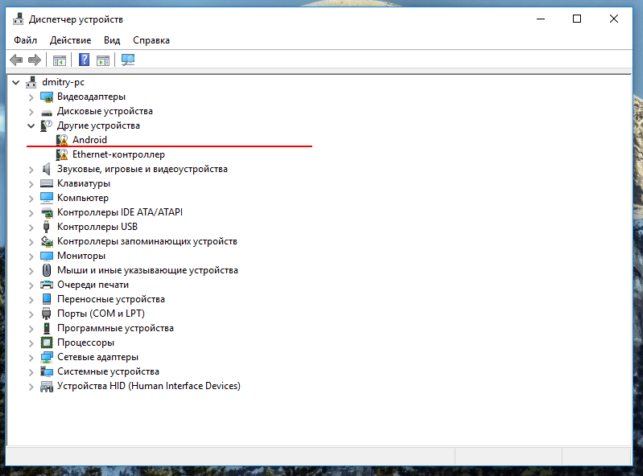Scan for hardware changes monitor icon
This screenshot has width=643, height=476.
coord(128,60)
